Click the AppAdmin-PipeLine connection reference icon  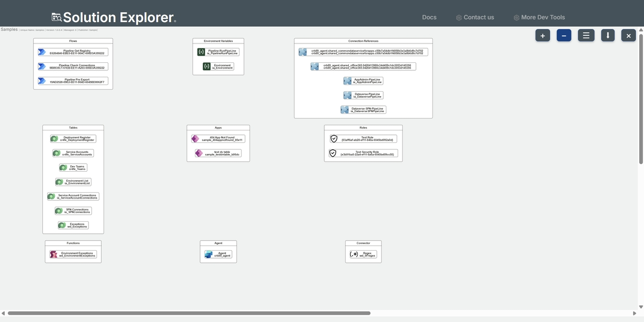click(x=348, y=81)
